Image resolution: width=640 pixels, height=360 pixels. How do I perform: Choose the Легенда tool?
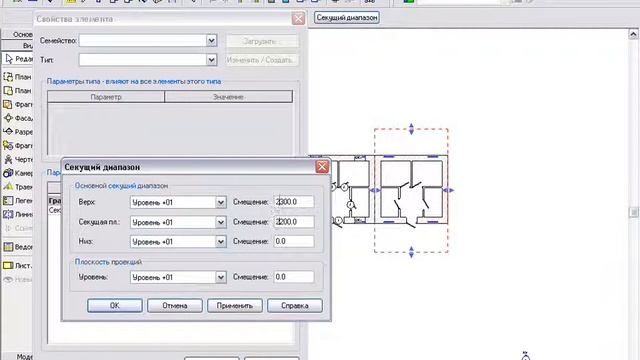point(18,200)
